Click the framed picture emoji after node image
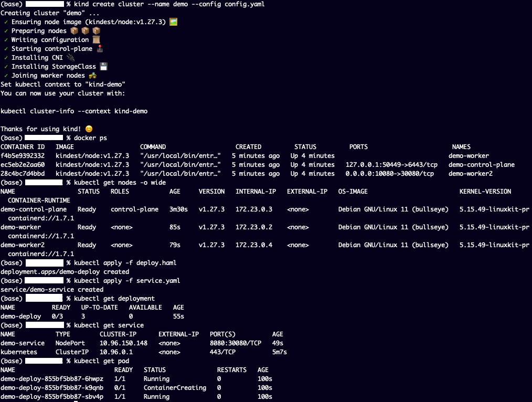 click(174, 22)
